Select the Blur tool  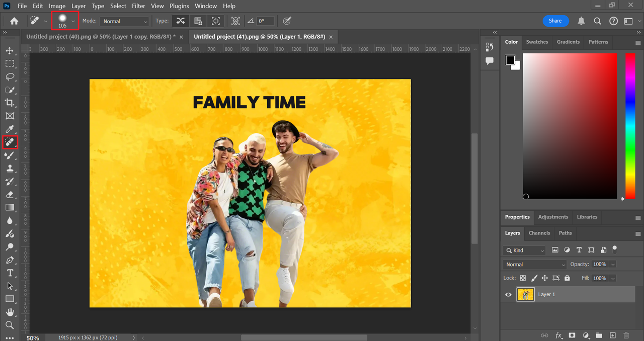10,221
